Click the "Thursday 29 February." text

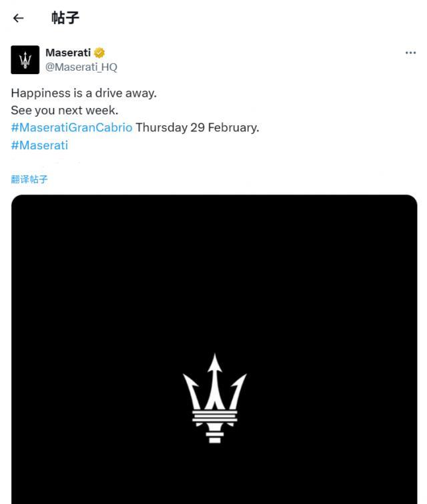[197, 127]
